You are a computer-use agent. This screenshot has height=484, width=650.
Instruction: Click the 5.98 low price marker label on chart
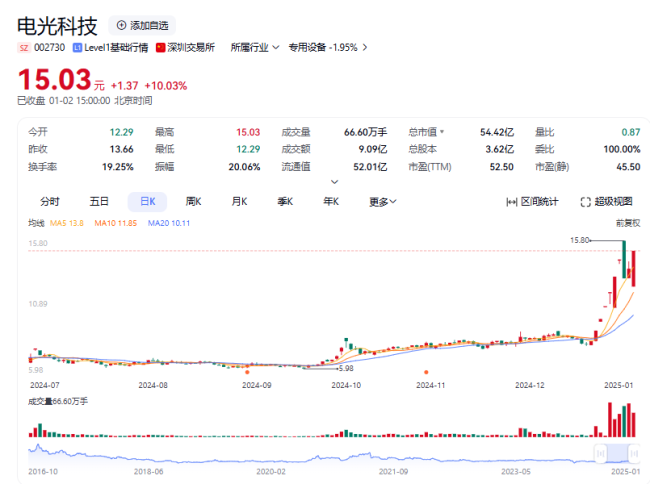[x=346, y=368]
